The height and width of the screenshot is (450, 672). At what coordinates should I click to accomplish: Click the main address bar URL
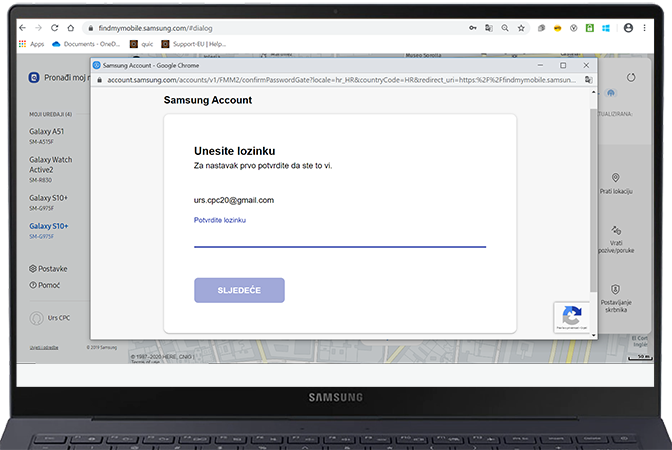[x=155, y=28]
